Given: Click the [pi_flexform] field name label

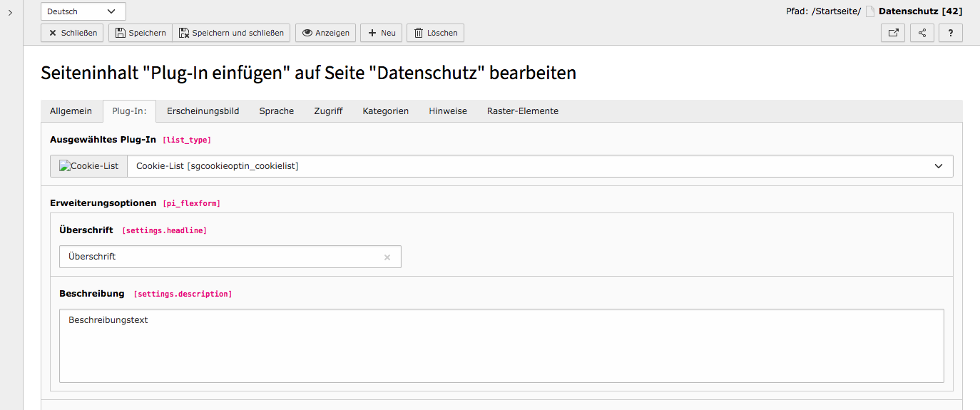Looking at the screenshot, I should coord(192,204).
